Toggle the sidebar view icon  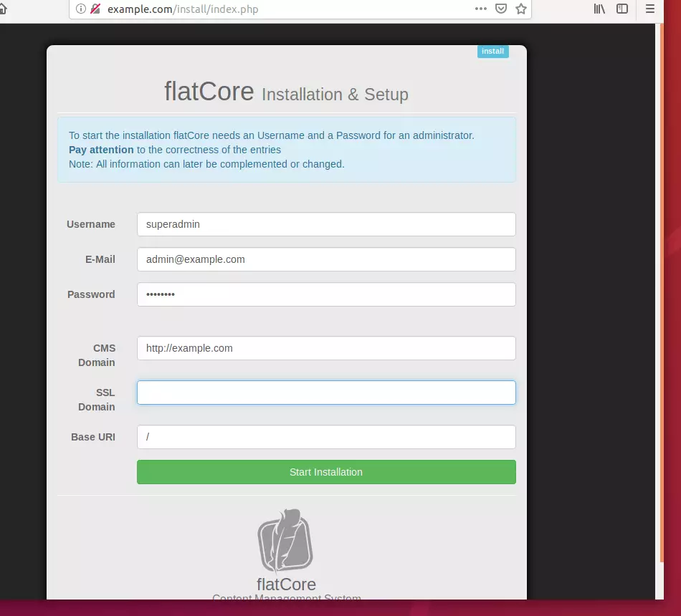pos(622,9)
